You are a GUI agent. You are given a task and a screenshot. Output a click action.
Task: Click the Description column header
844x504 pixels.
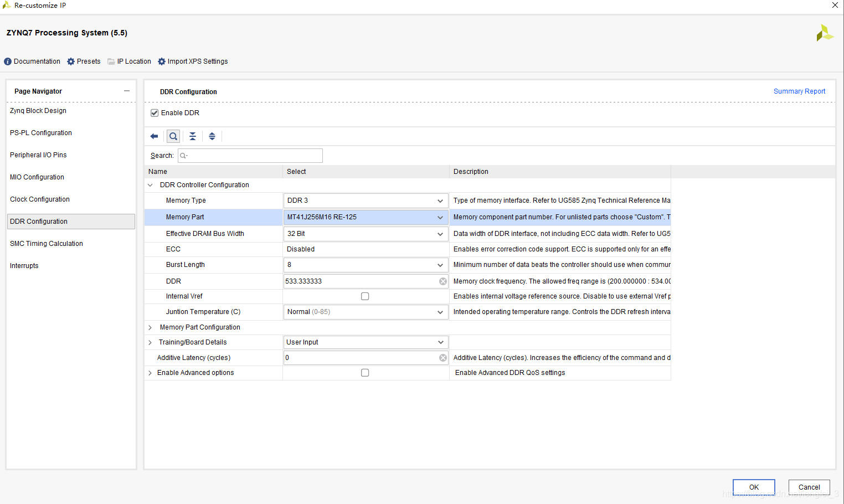560,172
